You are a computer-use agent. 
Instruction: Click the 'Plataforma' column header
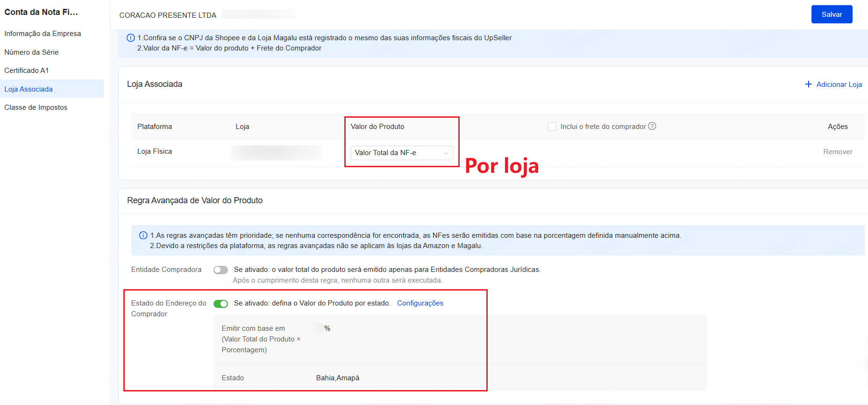point(155,127)
